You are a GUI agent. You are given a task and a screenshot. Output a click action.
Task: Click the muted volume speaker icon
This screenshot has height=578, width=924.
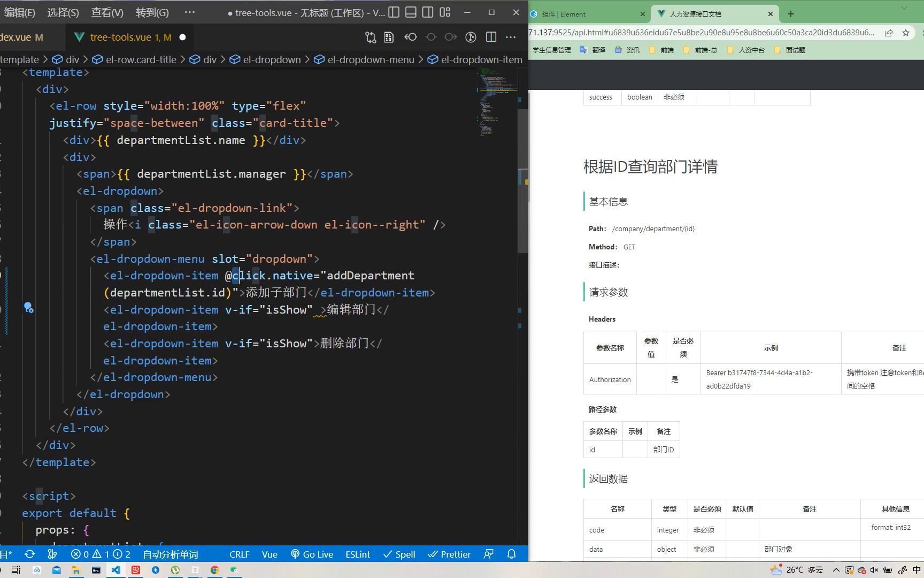tap(875, 570)
